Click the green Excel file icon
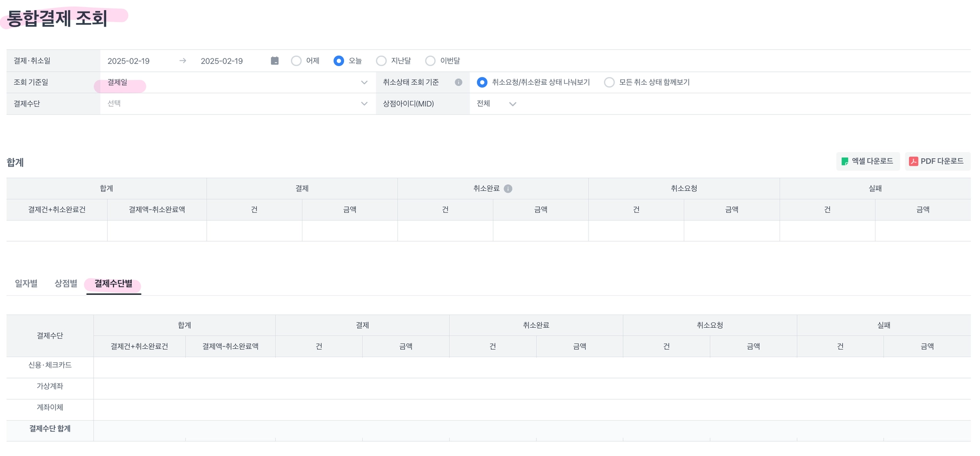The image size is (980, 456). point(845,161)
